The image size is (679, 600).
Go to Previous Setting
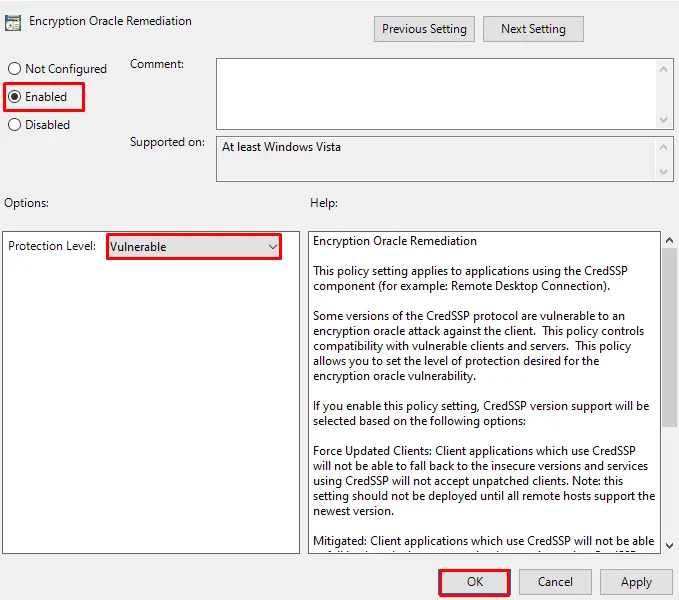(x=424, y=29)
